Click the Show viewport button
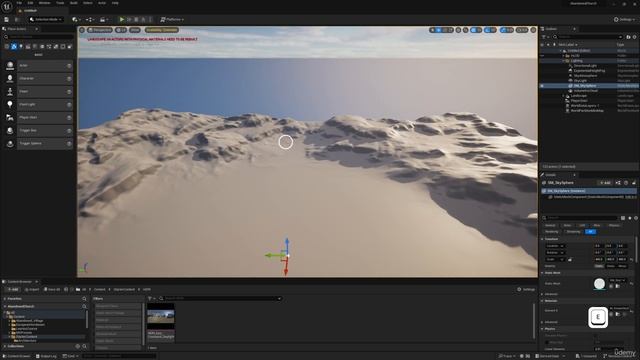640x360 pixels. pyautogui.click(x=135, y=30)
